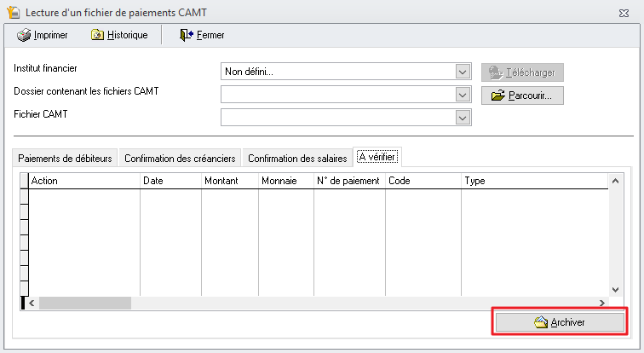Click the horizontal scrollbar right arrow
The height and width of the screenshot is (353, 644).
pos(601,303)
